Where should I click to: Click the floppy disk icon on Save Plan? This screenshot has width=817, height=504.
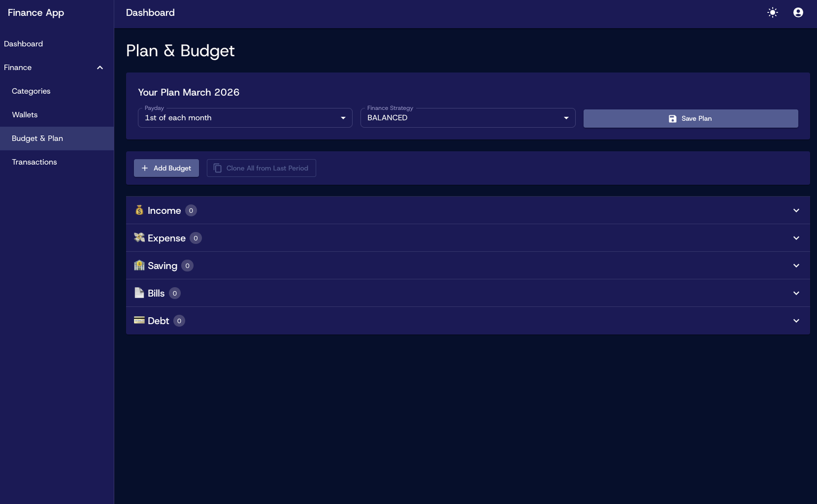tap(672, 118)
